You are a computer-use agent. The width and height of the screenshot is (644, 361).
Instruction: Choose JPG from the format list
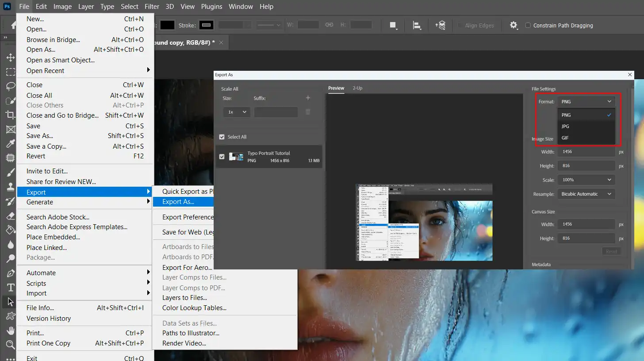[x=586, y=126]
